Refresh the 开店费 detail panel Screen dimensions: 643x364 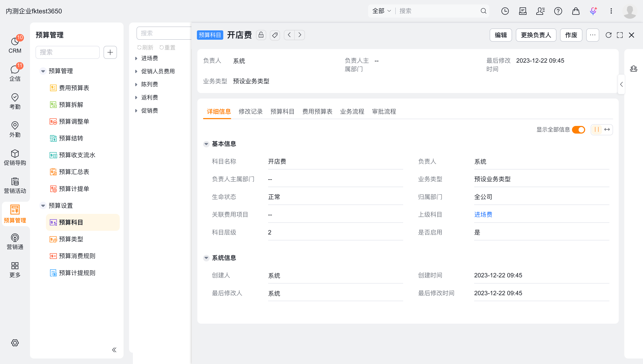[609, 35]
